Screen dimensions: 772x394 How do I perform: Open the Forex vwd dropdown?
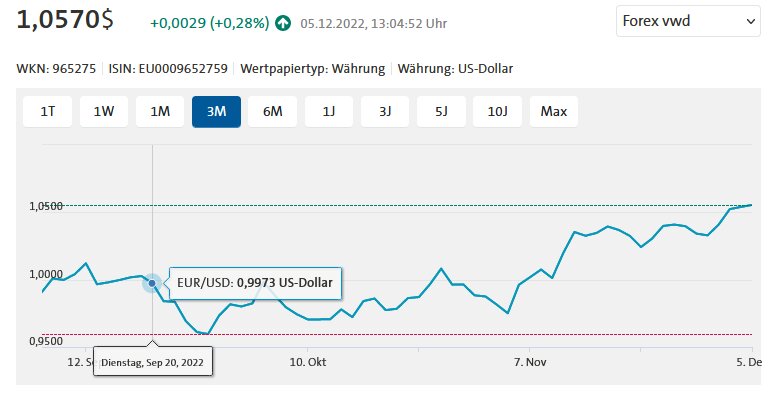click(688, 21)
